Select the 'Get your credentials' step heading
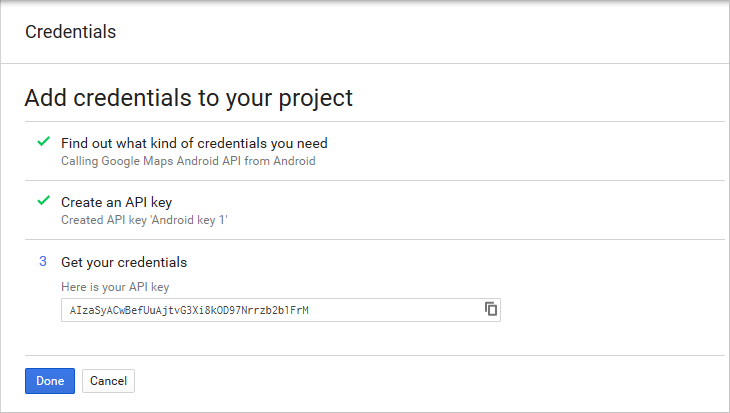The width and height of the screenshot is (730, 413). pos(124,262)
